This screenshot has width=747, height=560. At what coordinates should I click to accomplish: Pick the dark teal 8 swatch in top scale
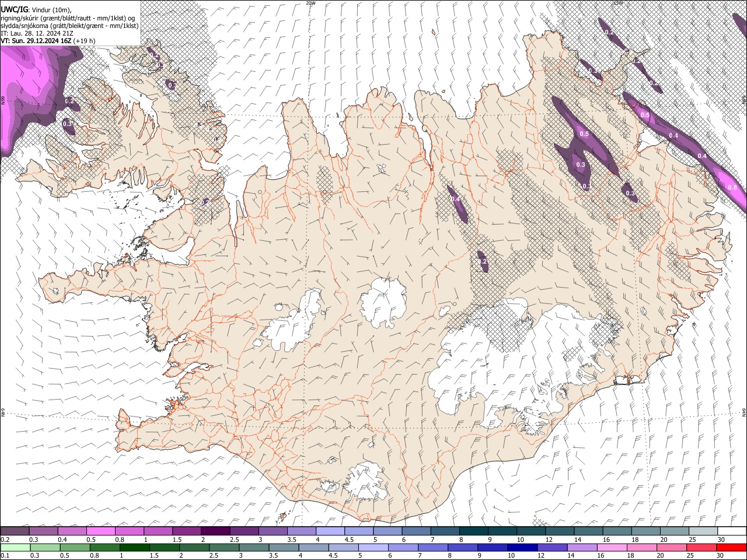click(473, 531)
